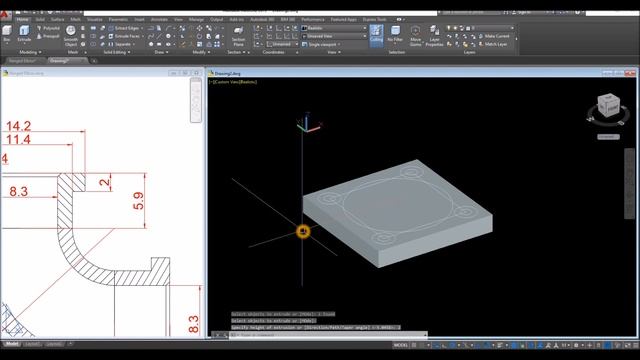Click the Move Gizmo icon
Screen dimensions: 640x360
416,36
